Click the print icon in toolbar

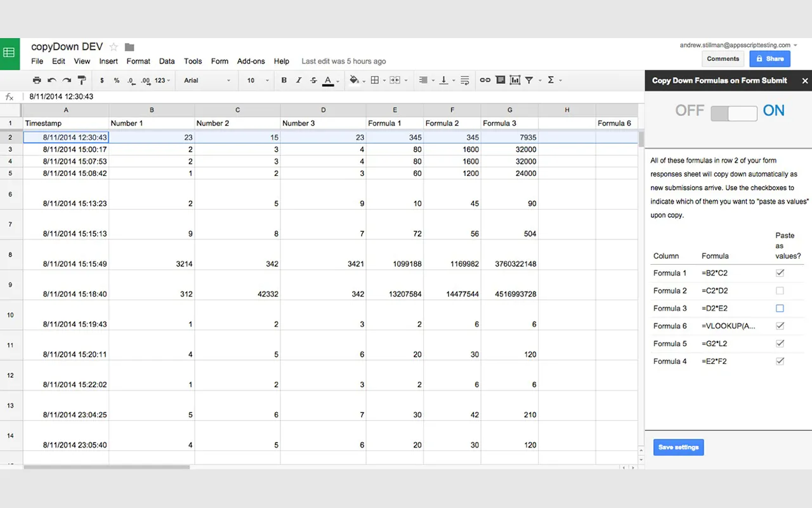pyautogui.click(x=37, y=80)
